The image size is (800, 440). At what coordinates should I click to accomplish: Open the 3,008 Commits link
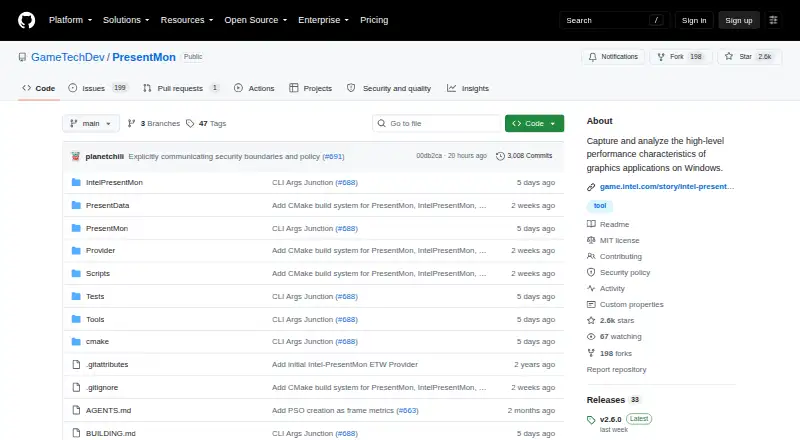tap(524, 156)
